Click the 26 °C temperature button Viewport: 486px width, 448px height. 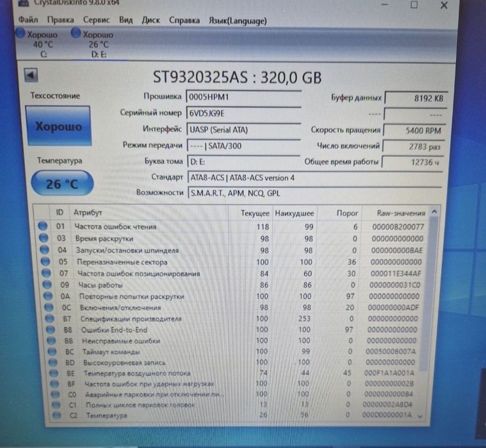click(62, 184)
